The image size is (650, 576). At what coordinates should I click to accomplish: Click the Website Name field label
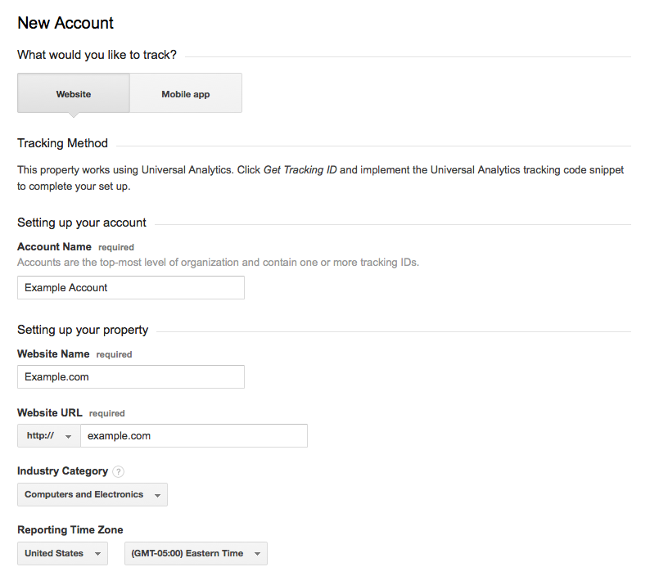pyautogui.click(x=53, y=354)
